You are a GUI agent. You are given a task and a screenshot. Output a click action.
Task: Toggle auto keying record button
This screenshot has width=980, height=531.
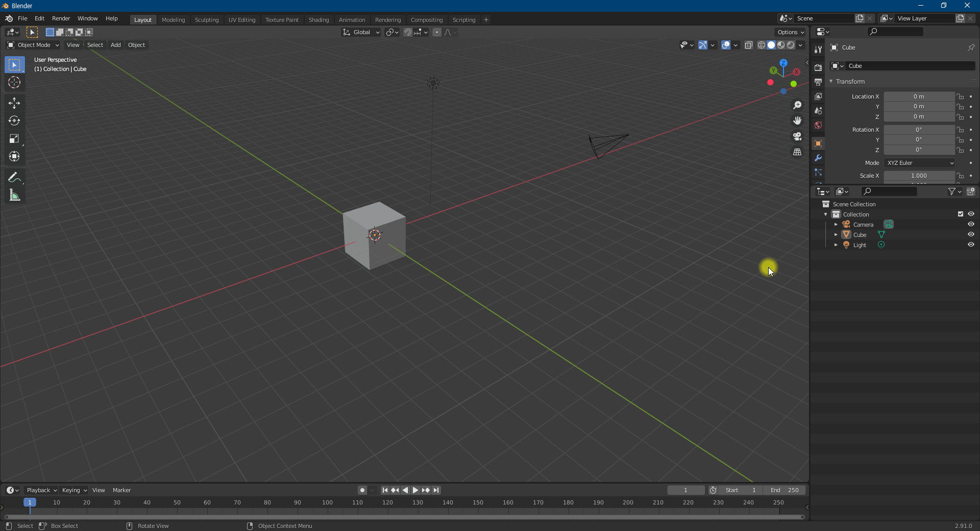click(362, 490)
